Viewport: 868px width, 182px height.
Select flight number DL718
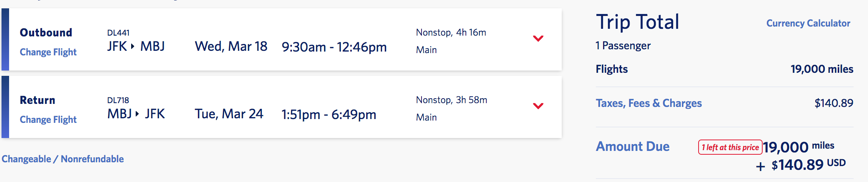click(x=118, y=100)
